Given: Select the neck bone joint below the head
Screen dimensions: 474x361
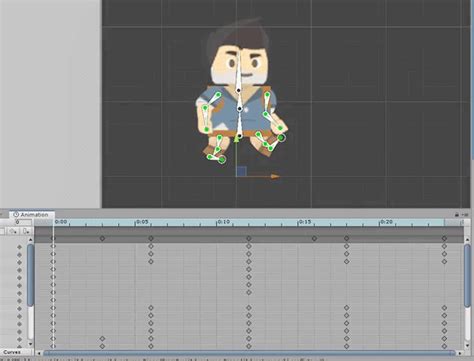Looking at the screenshot, I should [x=239, y=90].
